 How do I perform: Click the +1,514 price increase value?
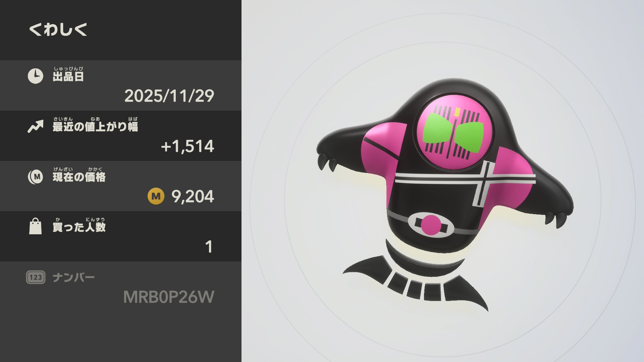(187, 146)
